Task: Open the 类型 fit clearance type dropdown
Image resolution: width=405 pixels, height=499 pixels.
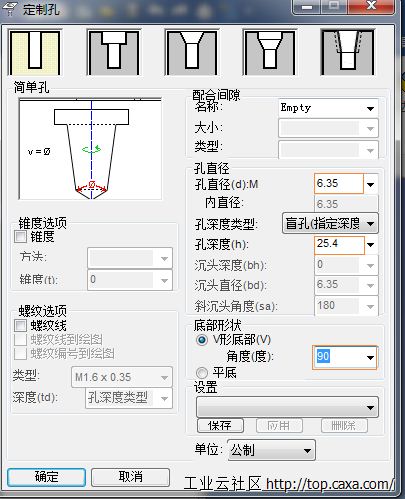Action: point(328,150)
